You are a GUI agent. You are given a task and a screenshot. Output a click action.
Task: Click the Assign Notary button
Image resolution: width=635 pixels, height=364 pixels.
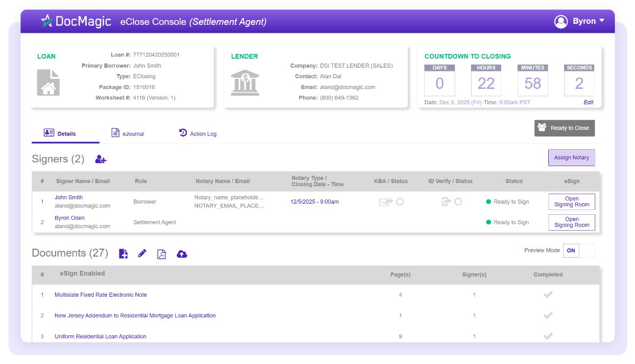571,157
